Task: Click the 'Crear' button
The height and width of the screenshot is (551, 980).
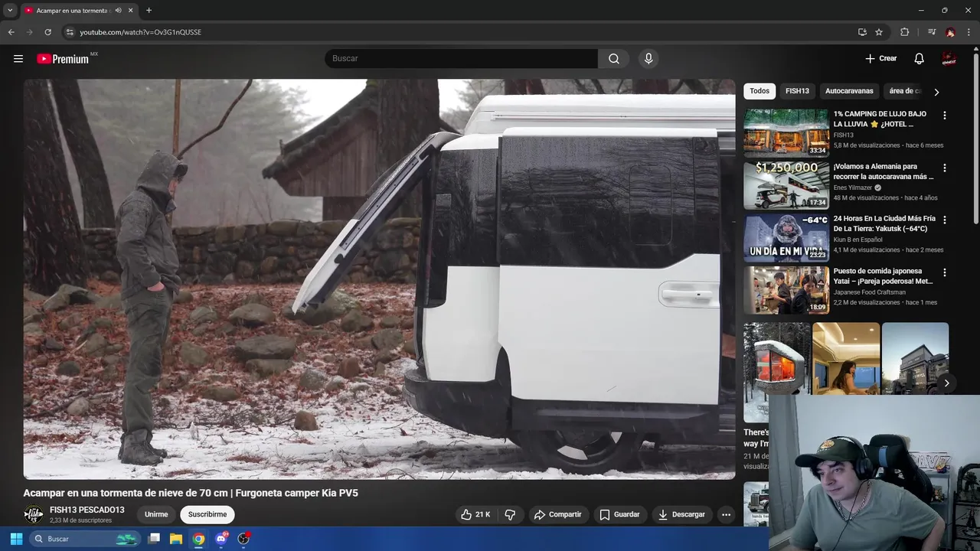Action: [881, 59]
